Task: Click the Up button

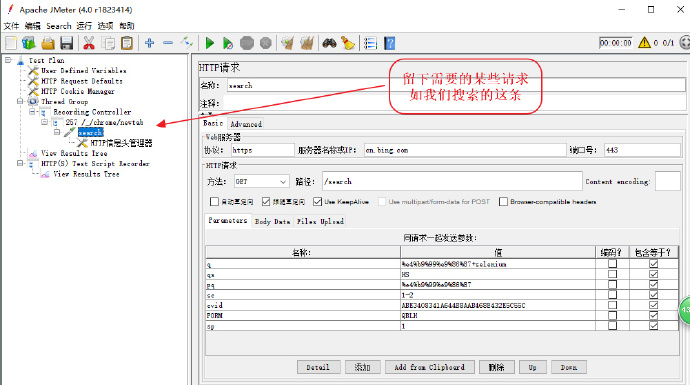Action: [532, 367]
